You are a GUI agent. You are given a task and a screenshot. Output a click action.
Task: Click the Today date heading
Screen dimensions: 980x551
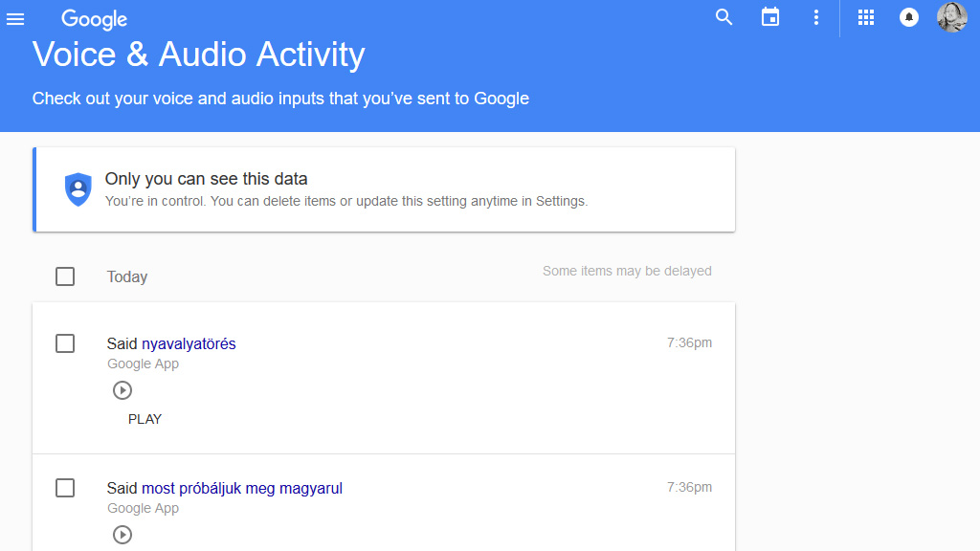(127, 276)
